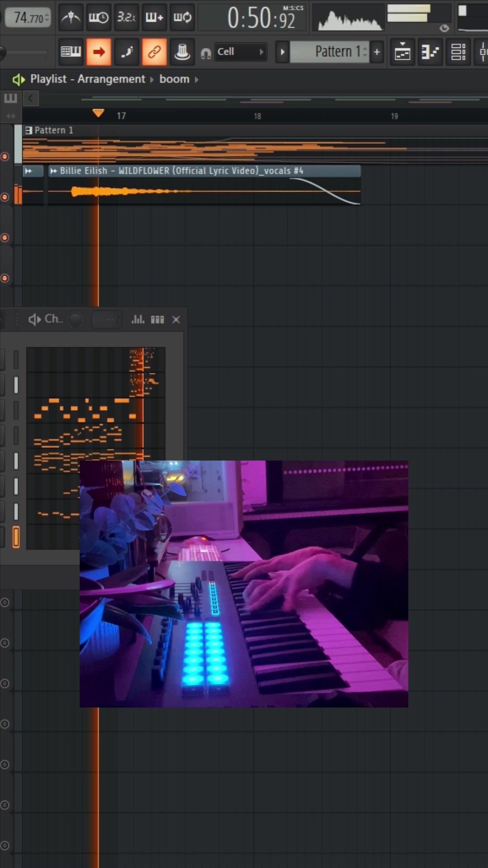
Task: Expand arrow after boom label
Action: 197,80
